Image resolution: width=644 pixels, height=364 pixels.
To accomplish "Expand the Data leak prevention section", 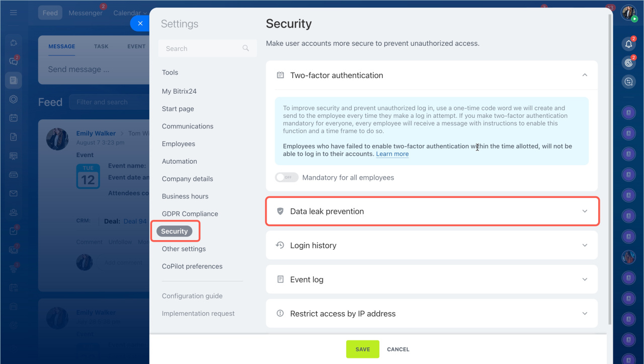I will 432,211.
